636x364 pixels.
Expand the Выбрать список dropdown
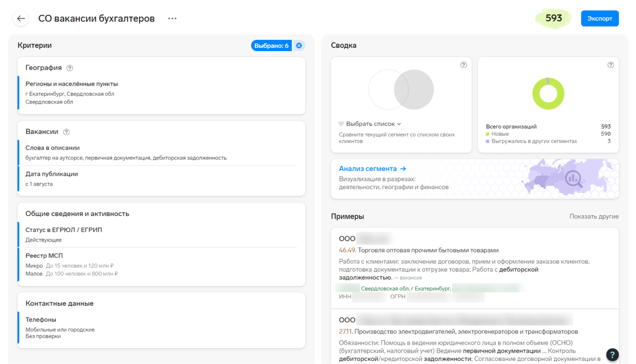(373, 124)
